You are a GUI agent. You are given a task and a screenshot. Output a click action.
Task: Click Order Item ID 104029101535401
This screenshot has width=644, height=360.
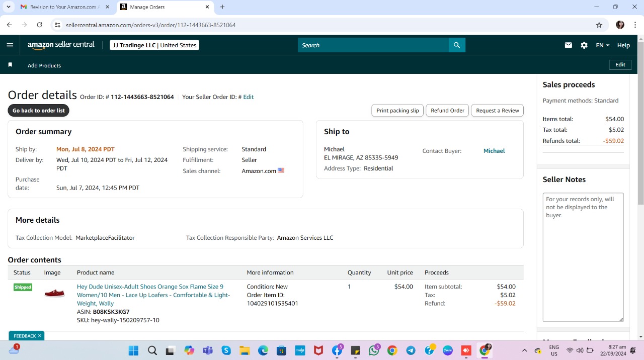click(272, 299)
